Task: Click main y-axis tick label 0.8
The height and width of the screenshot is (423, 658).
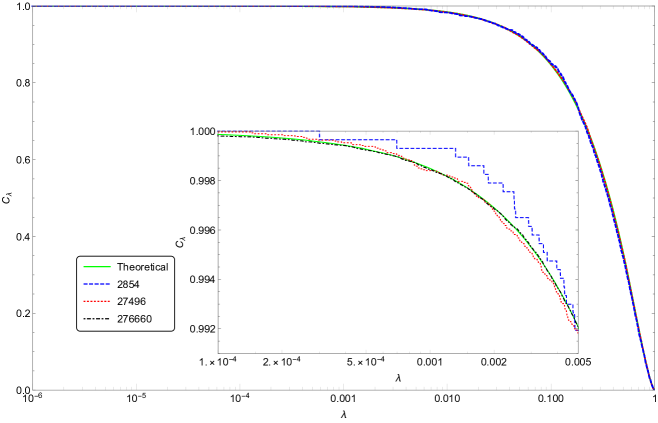Action: pyautogui.click(x=22, y=83)
